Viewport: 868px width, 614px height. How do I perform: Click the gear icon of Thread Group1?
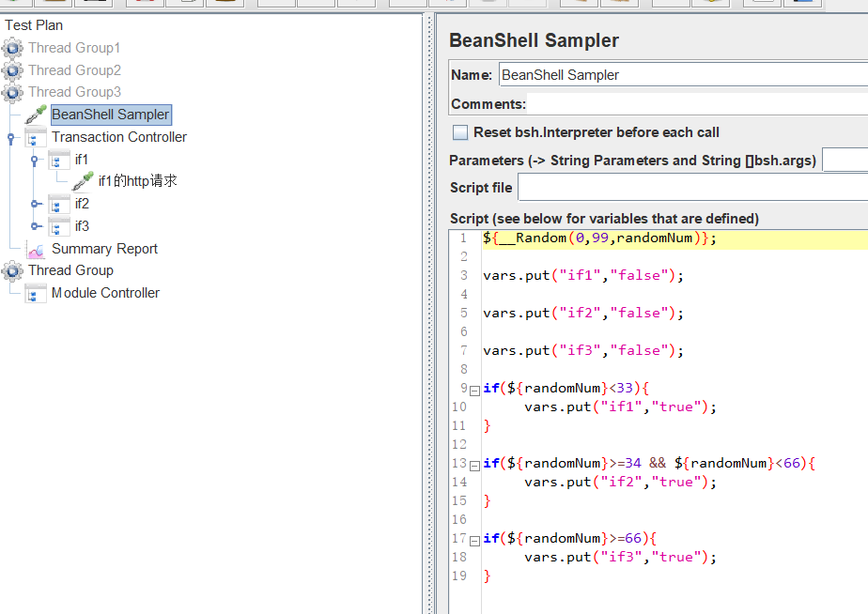12,48
